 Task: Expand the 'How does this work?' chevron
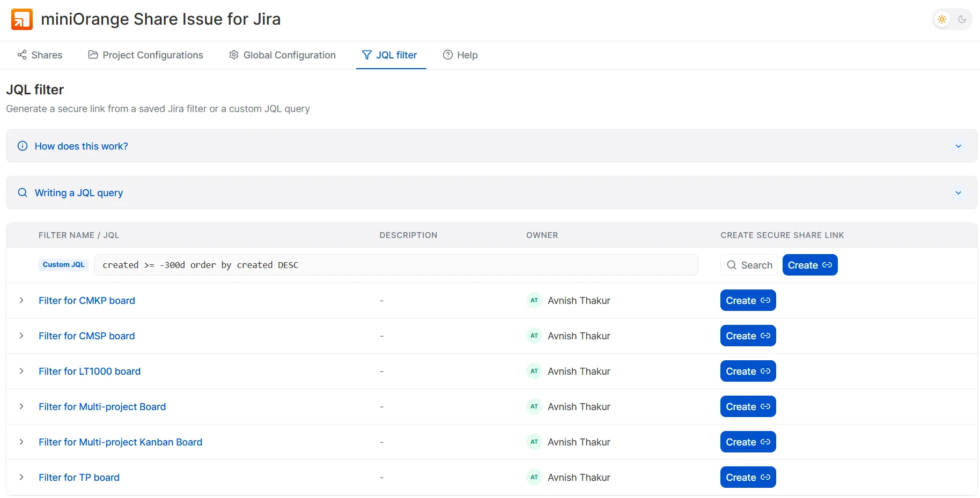click(x=958, y=146)
